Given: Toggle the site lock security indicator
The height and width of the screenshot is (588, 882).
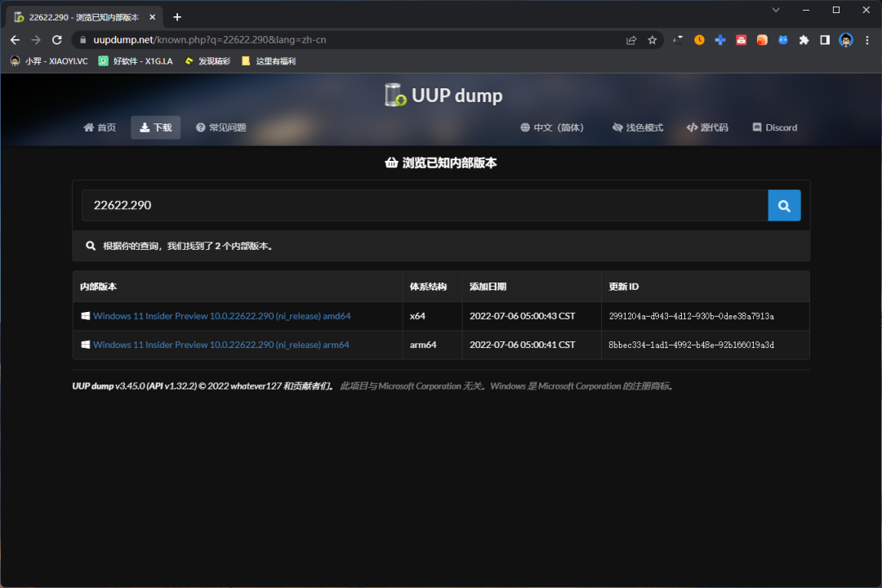Looking at the screenshot, I should [x=82, y=38].
